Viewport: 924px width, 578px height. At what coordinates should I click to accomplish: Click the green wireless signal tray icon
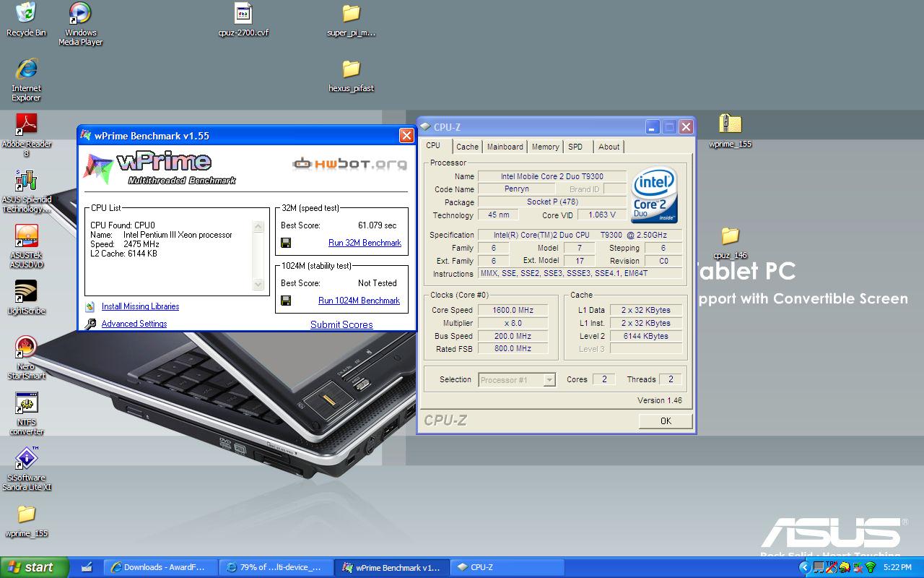pyautogui.click(x=871, y=567)
